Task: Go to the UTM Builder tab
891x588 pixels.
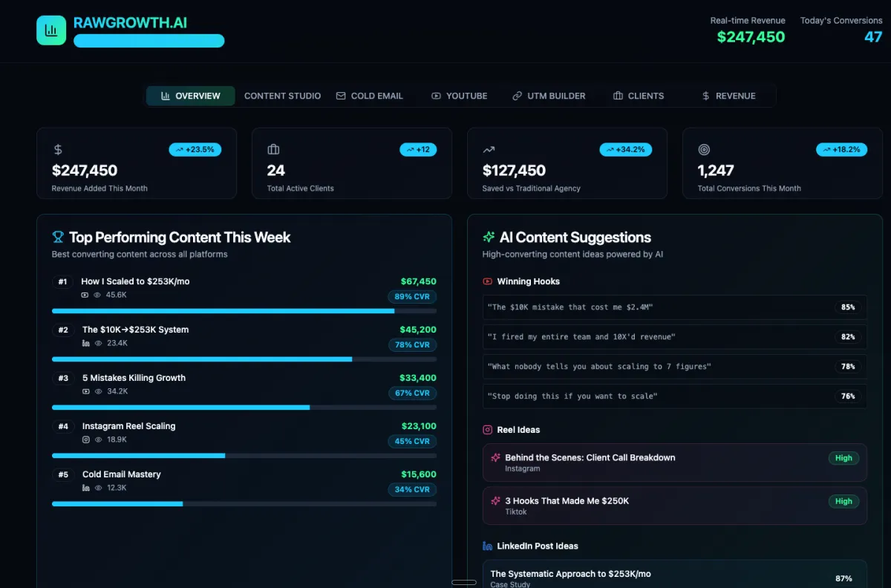Action: click(x=549, y=96)
